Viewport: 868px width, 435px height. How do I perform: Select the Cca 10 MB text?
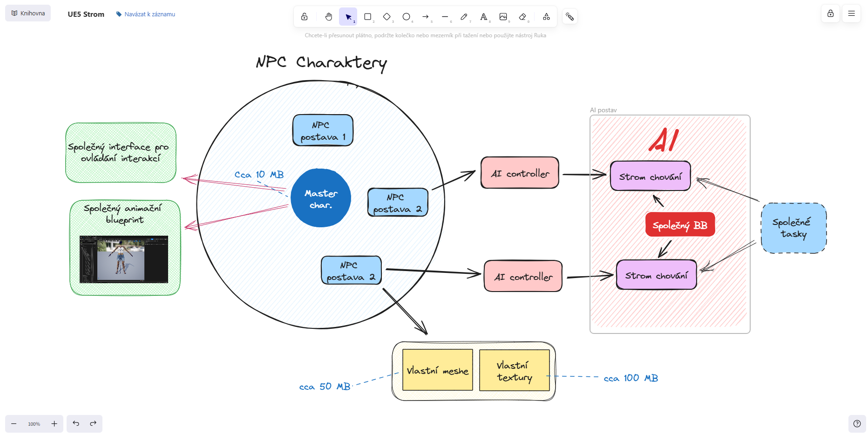(259, 175)
